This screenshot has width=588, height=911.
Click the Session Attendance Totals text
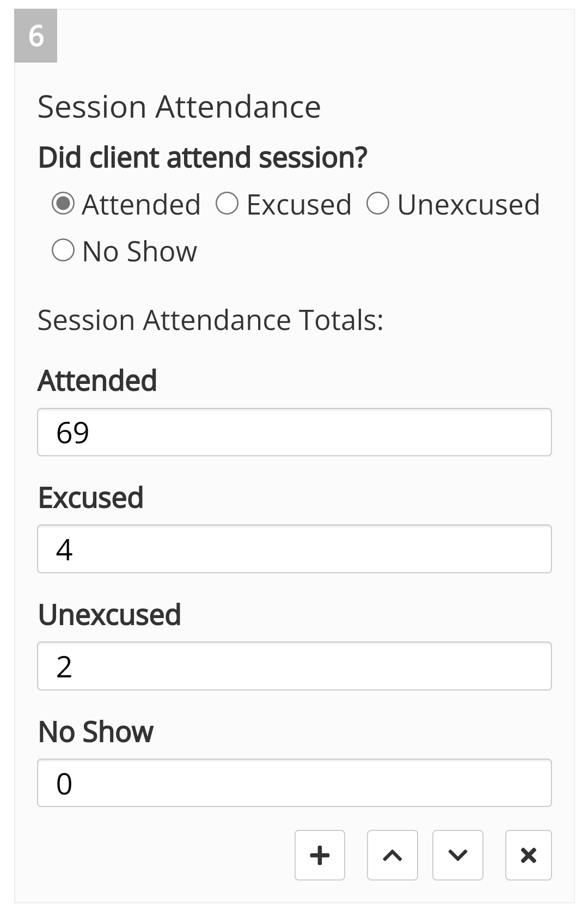(x=210, y=320)
